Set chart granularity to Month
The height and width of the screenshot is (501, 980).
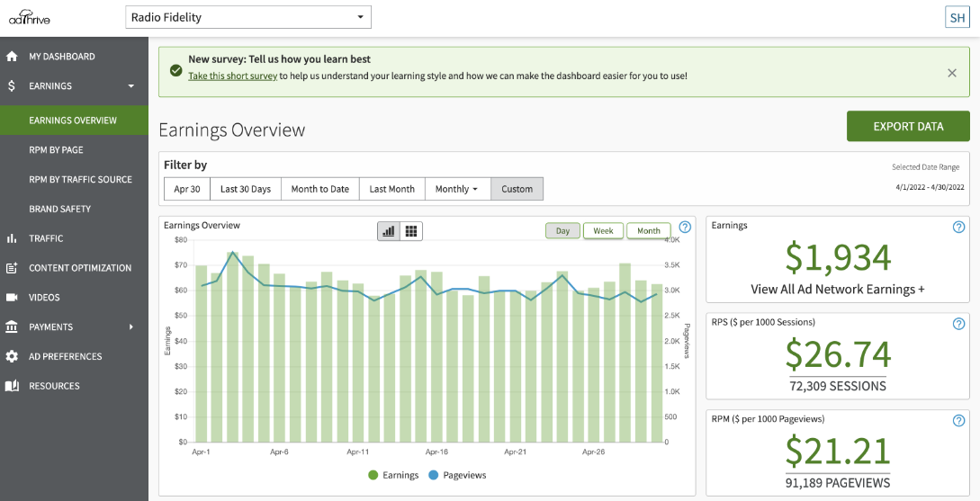coord(649,230)
